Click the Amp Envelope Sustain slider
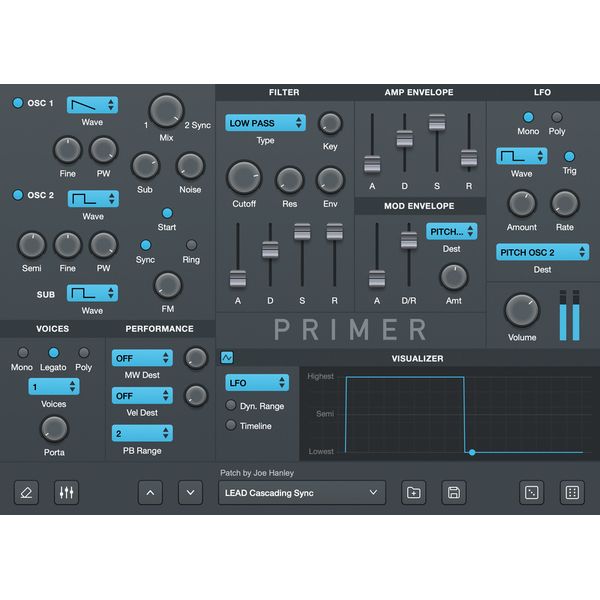This screenshot has width=600, height=600. pos(437,123)
